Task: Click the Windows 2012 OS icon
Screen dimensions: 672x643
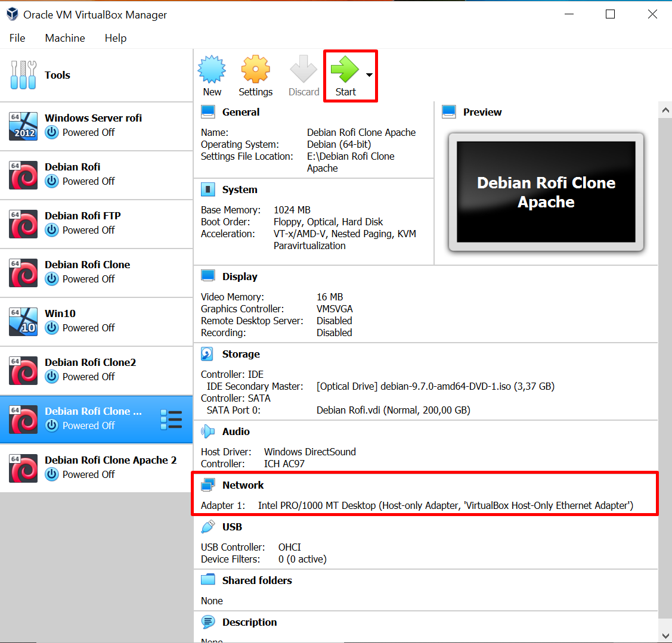Action: point(23,126)
